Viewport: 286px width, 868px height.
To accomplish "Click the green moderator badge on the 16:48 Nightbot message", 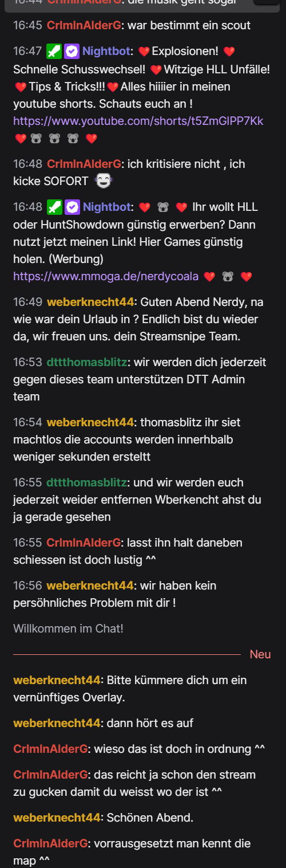I will tap(54, 206).
